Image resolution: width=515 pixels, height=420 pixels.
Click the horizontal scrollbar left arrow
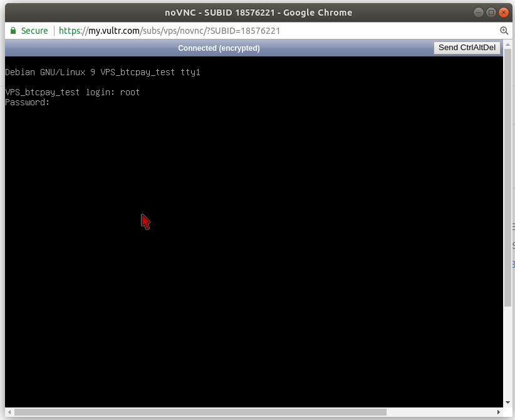[x=9, y=412]
